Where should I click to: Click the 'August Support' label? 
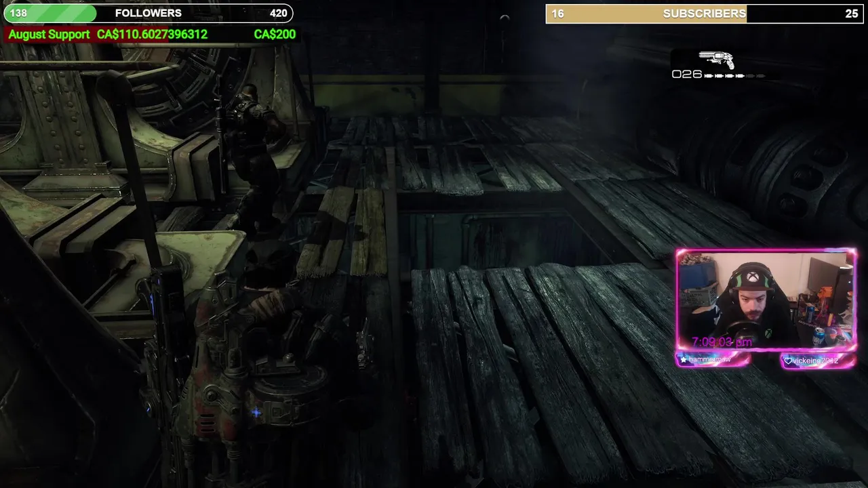click(x=49, y=34)
